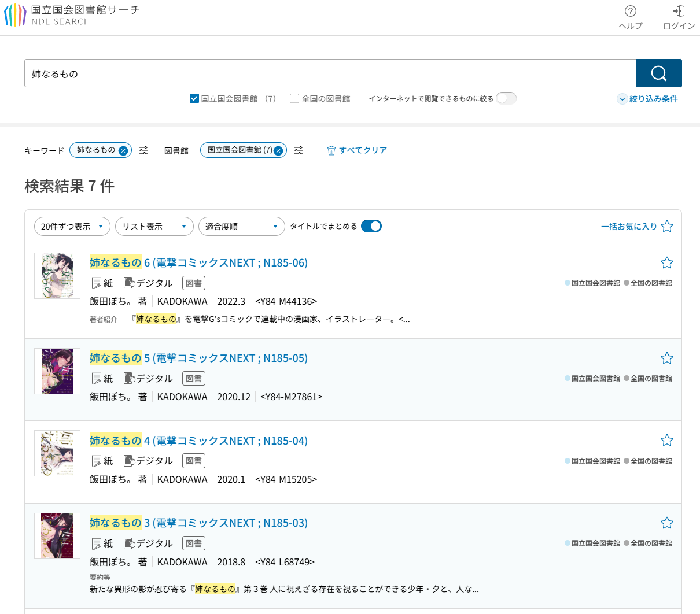The image size is (700, 614).
Task: Open the NDL Search logo home link
Action: click(72, 16)
